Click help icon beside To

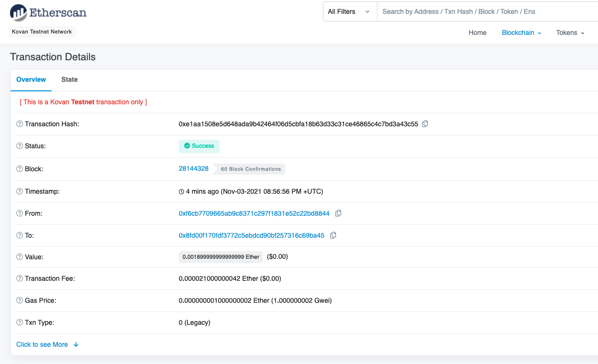20,235
